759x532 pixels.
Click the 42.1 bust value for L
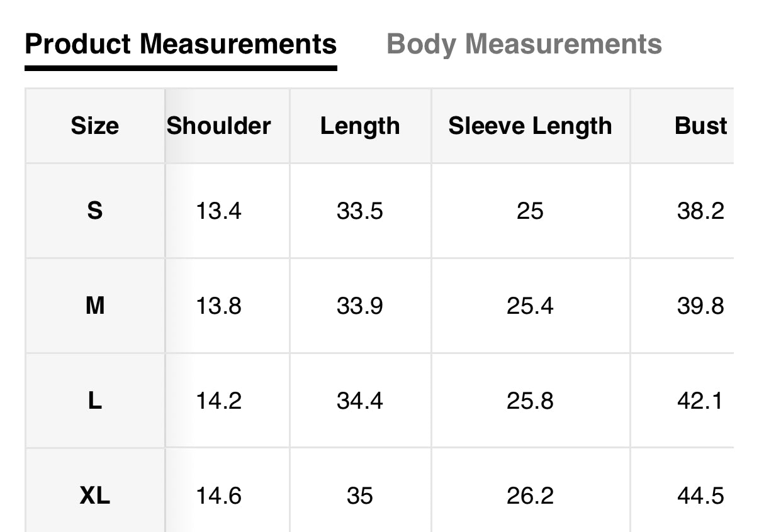pyautogui.click(x=700, y=401)
